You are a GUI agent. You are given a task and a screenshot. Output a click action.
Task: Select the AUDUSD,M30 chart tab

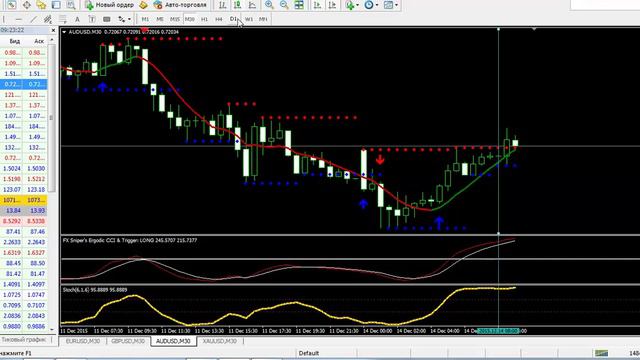tap(173, 341)
